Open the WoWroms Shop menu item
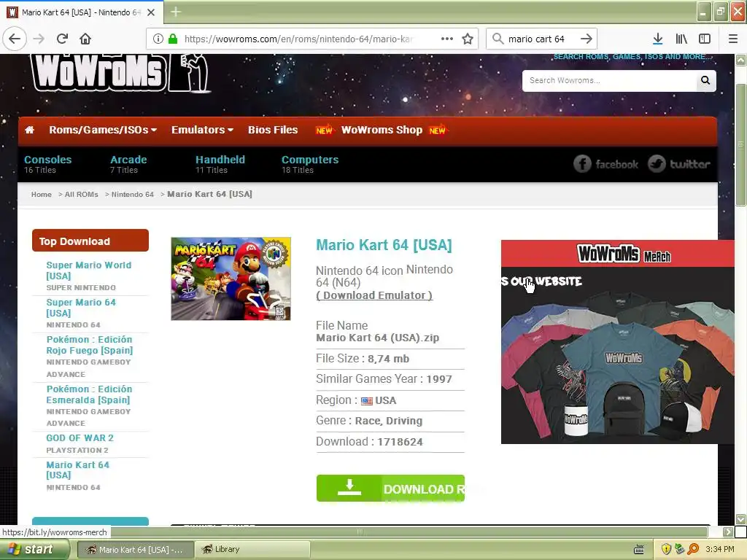Image resolution: width=747 pixels, height=560 pixels. click(x=382, y=130)
